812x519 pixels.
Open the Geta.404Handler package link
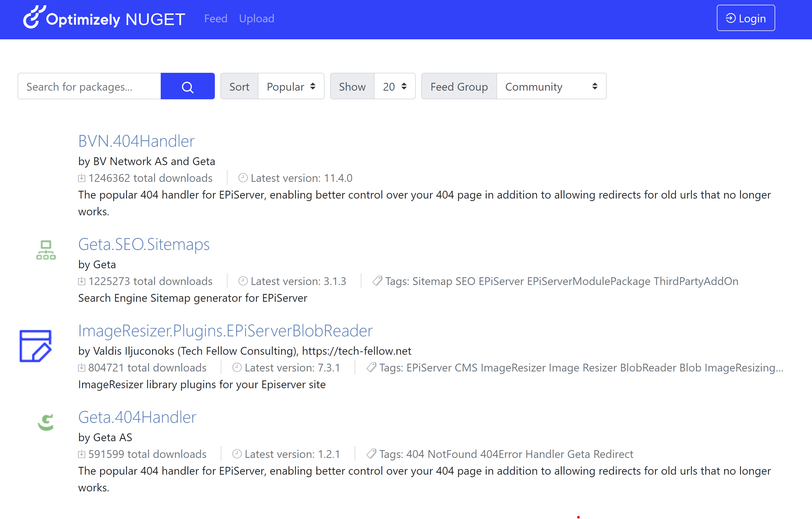[x=137, y=417]
